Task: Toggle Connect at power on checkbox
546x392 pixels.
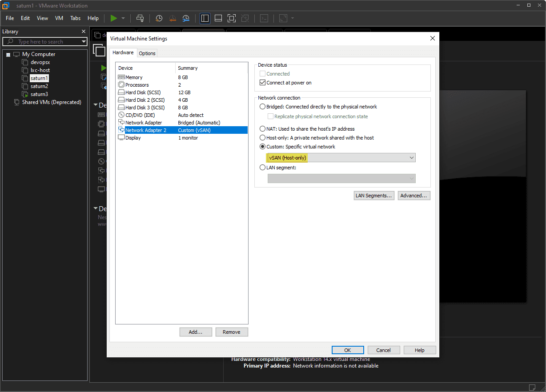Action: click(x=262, y=83)
